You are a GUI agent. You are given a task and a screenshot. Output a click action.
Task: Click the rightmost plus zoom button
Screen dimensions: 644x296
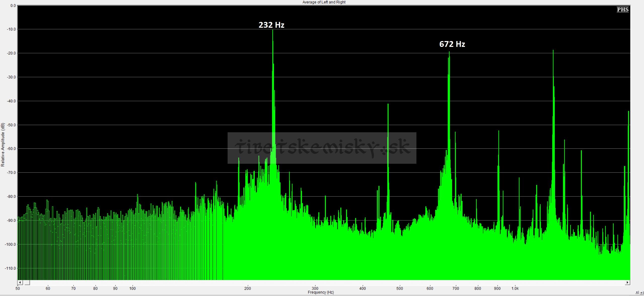click(x=641, y=293)
